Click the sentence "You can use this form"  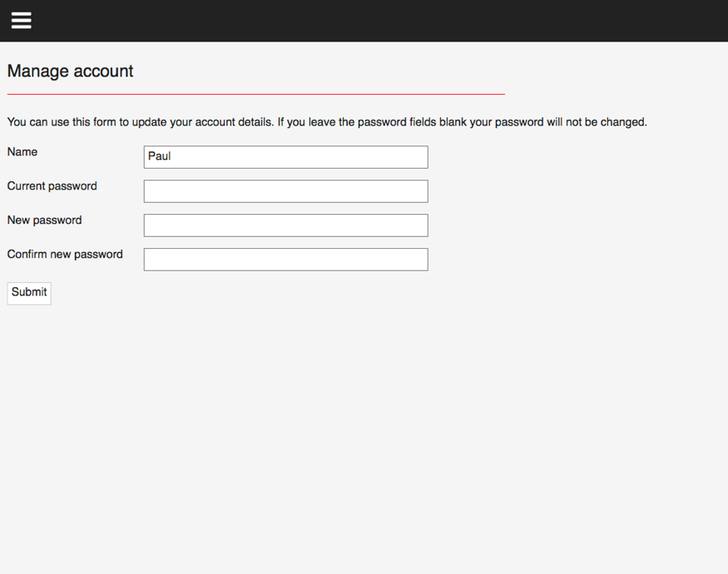141,122
